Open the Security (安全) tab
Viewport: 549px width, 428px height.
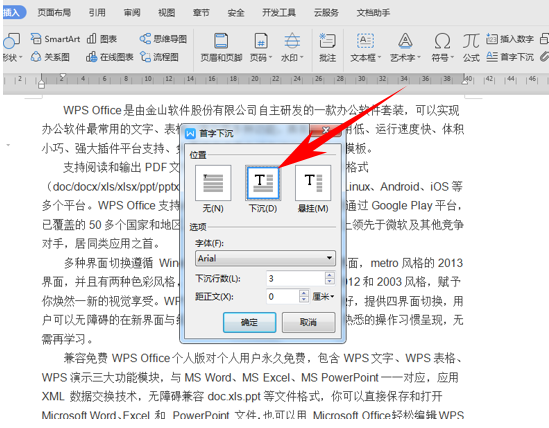236,13
